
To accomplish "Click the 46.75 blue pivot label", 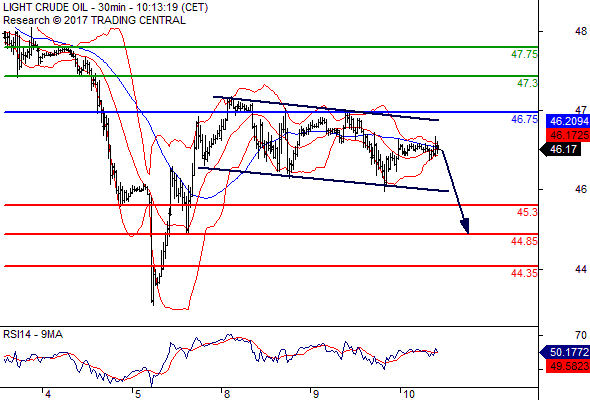I will pos(524,119).
